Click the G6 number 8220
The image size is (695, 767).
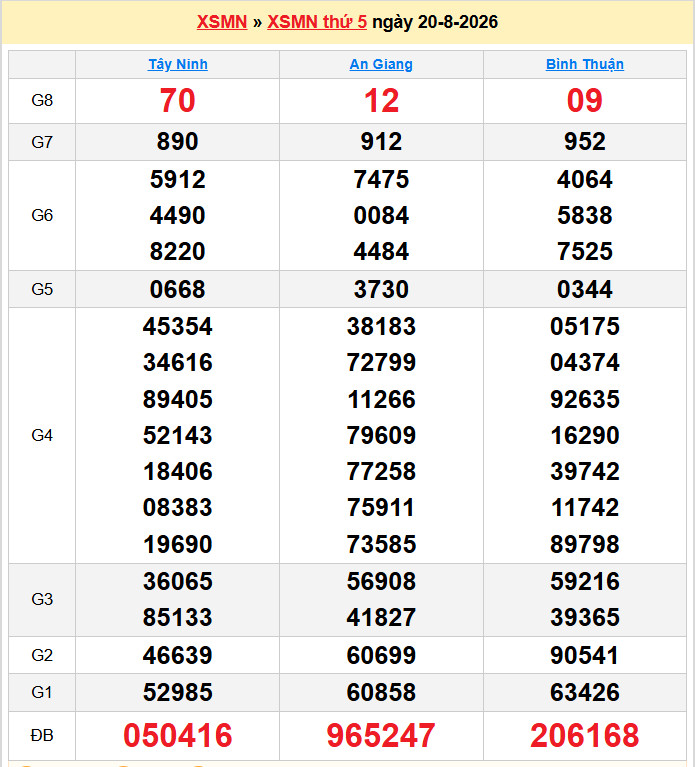point(178,251)
